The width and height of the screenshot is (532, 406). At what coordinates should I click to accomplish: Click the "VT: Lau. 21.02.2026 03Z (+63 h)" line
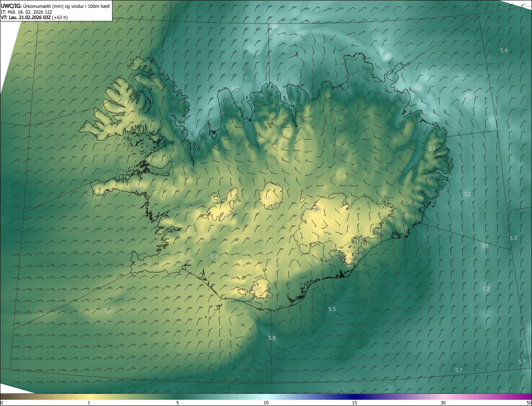[34, 17]
